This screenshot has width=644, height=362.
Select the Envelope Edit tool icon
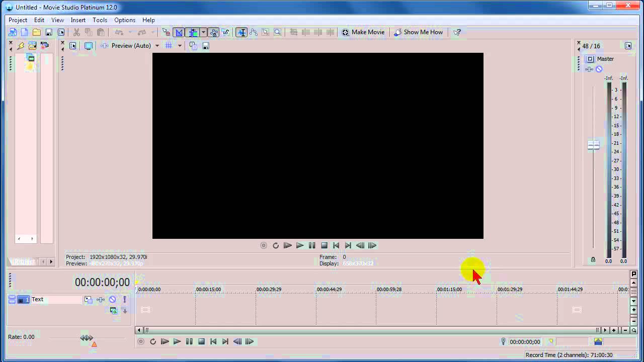[254, 32]
